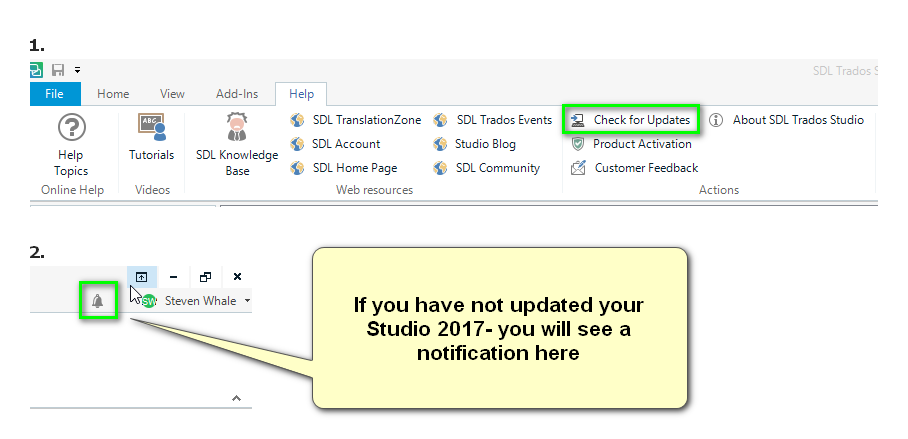Click the SDL Community link text
The image size is (908, 439).
pos(498,168)
